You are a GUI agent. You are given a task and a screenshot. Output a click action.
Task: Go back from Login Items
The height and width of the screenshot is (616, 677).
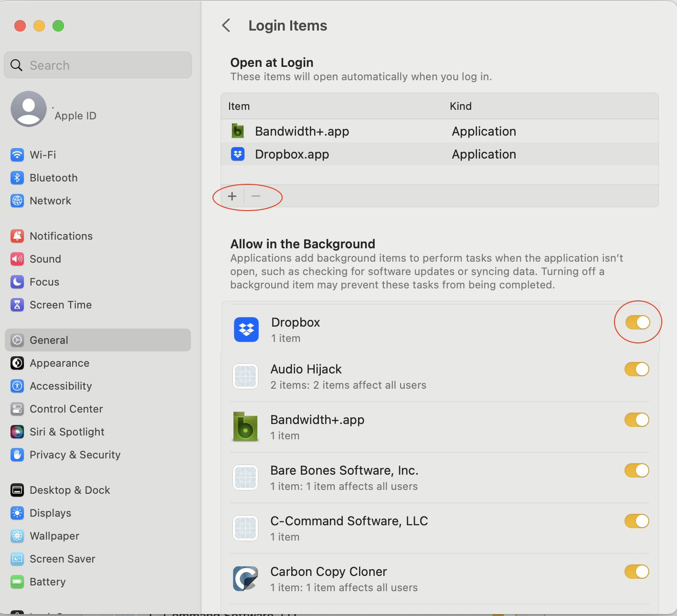pyautogui.click(x=226, y=25)
